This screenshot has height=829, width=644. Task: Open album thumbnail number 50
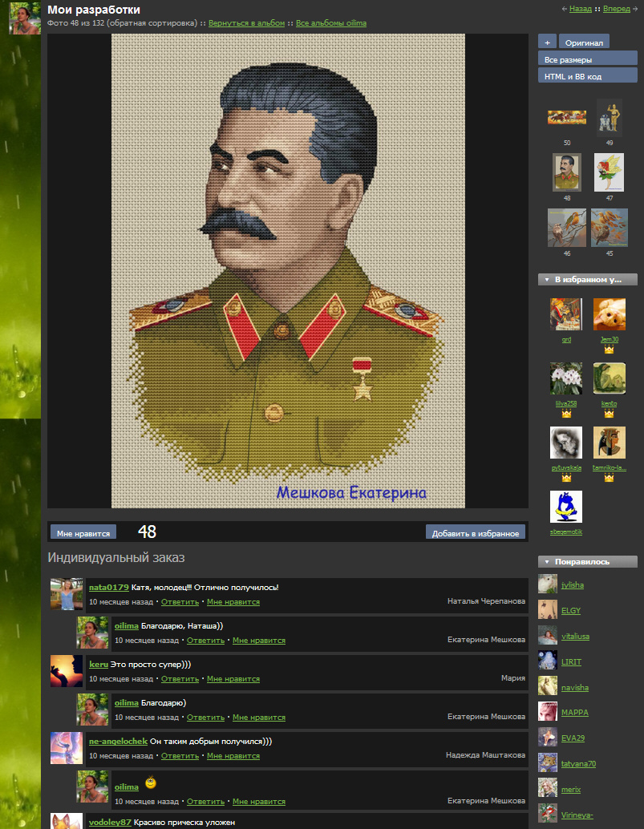click(x=567, y=117)
